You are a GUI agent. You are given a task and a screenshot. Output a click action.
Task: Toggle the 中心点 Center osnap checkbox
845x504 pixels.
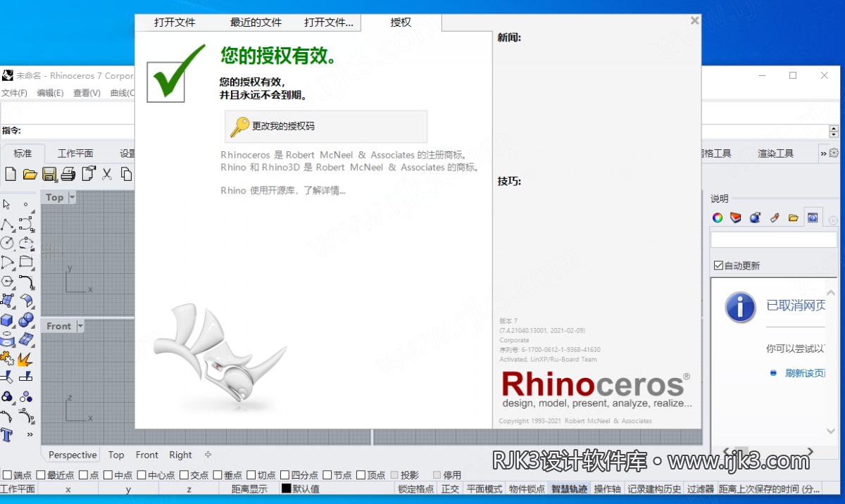[142, 475]
